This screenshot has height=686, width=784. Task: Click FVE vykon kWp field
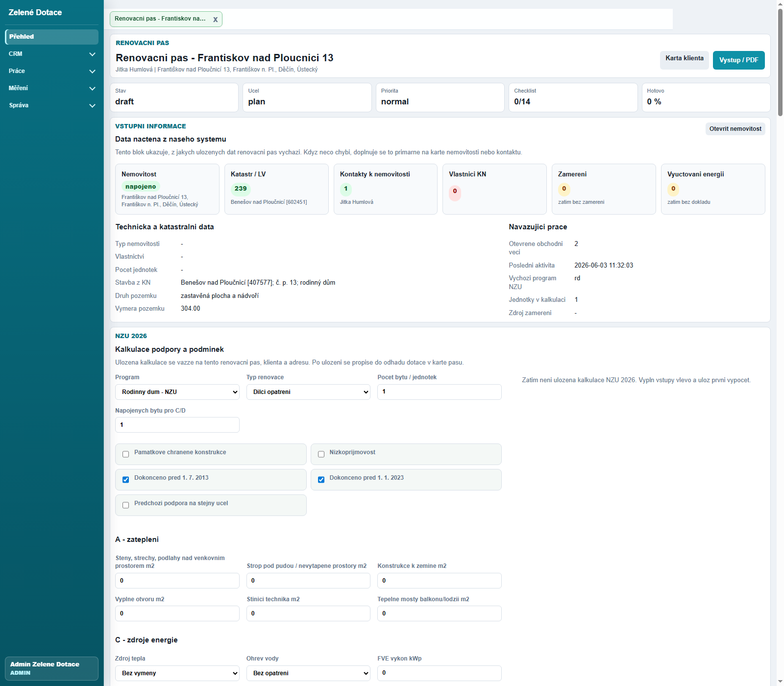coord(440,673)
